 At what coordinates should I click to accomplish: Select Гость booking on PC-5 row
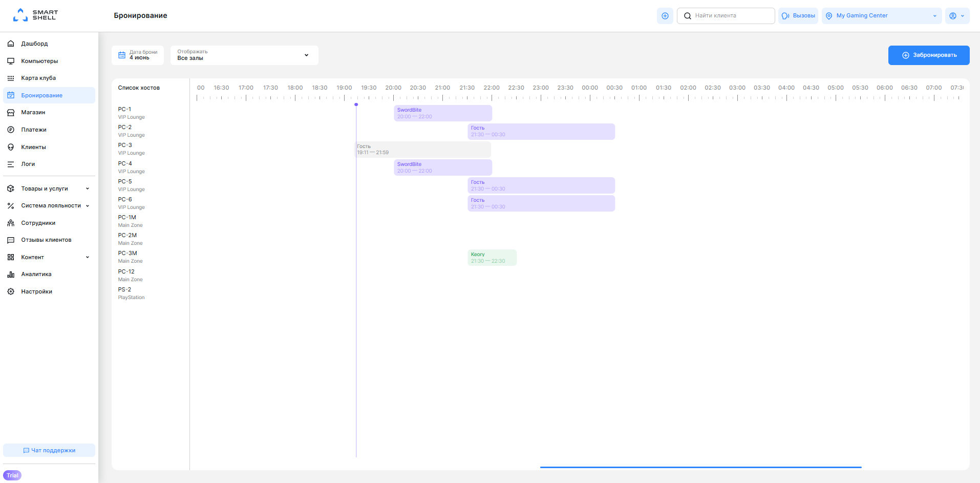pos(541,185)
